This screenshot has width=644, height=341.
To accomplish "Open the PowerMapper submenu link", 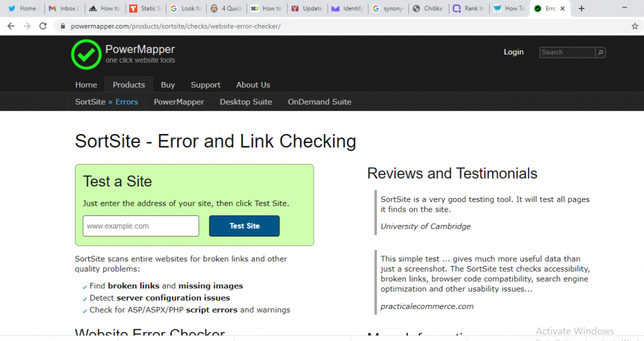I will [x=179, y=102].
